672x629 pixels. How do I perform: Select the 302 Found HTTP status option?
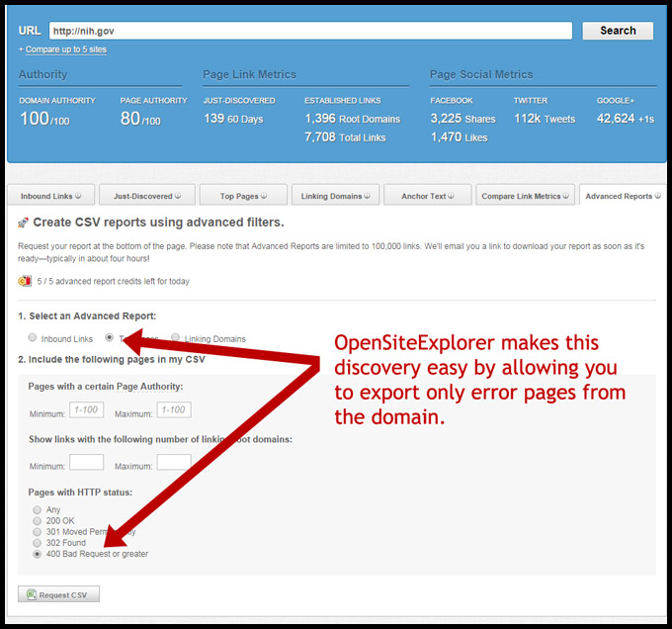click(x=38, y=542)
